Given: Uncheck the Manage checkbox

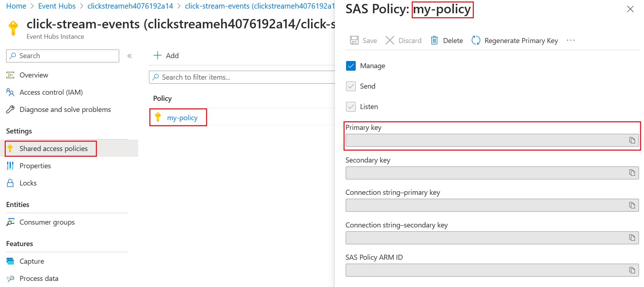Looking at the screenshot, I should pos(351,66).
